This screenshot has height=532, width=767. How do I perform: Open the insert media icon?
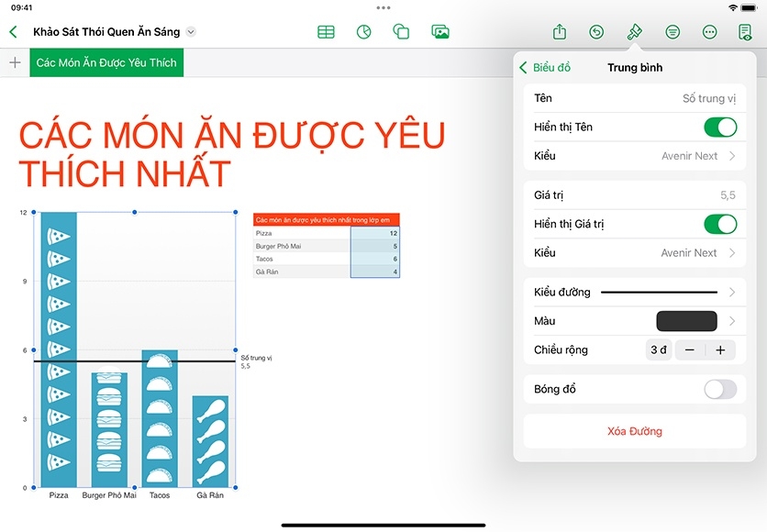[440, 32]
